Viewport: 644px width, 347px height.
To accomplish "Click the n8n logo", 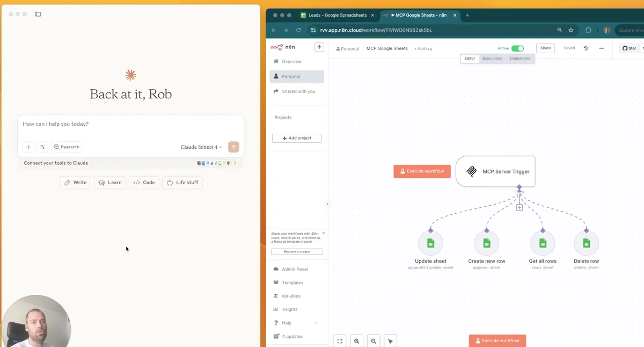I will pos(283,47).
